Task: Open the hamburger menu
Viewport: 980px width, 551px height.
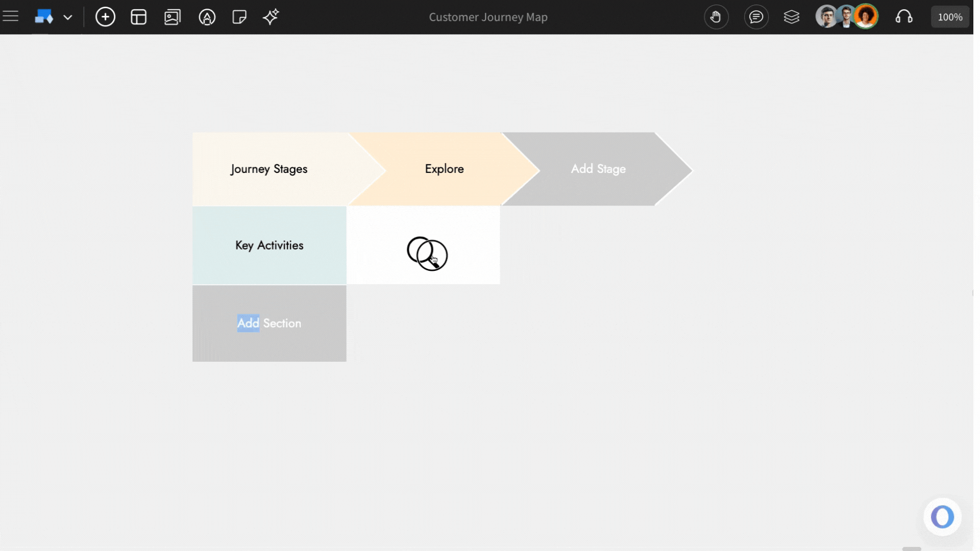Action: click(x=11, y=15)
